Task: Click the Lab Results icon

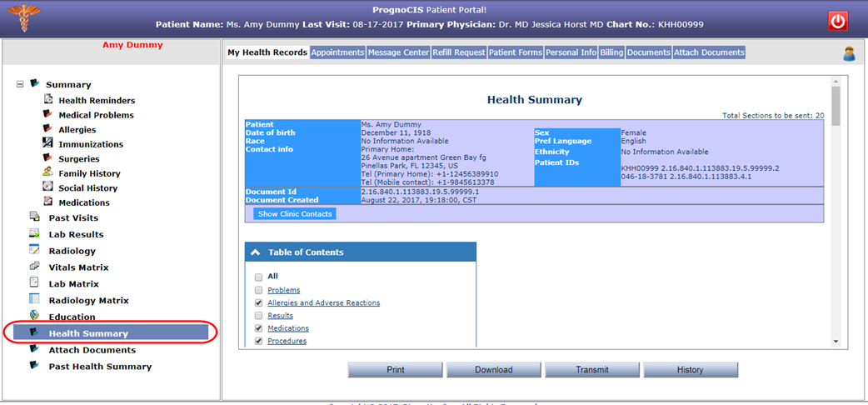Action: (34, 233)
